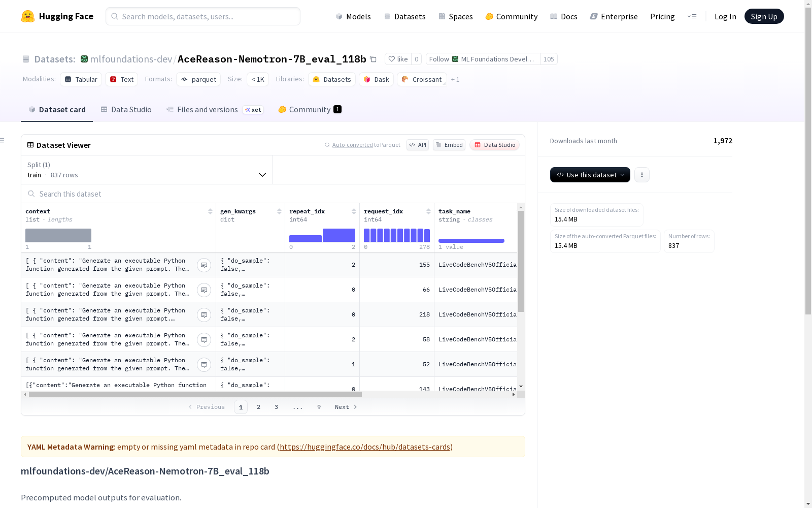Click the repeat_idx histogram bar
The image size is (812, 508).
click(322, 235)
